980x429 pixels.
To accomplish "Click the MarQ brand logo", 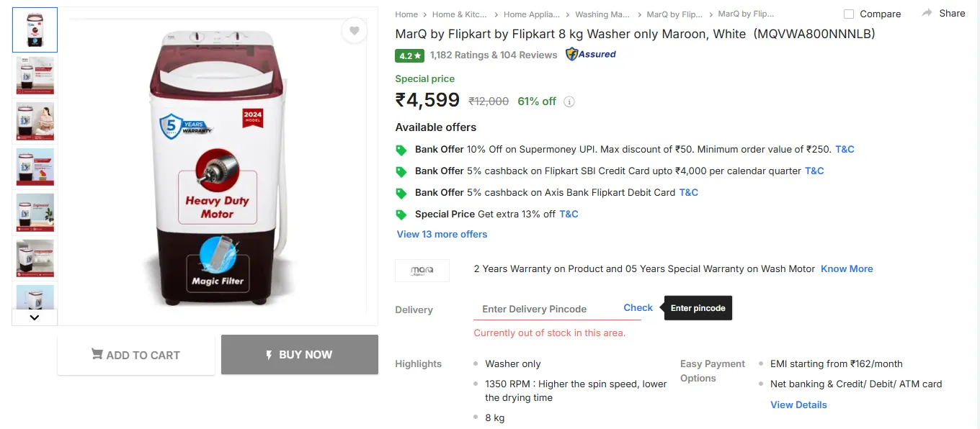I will coord(422,270).
